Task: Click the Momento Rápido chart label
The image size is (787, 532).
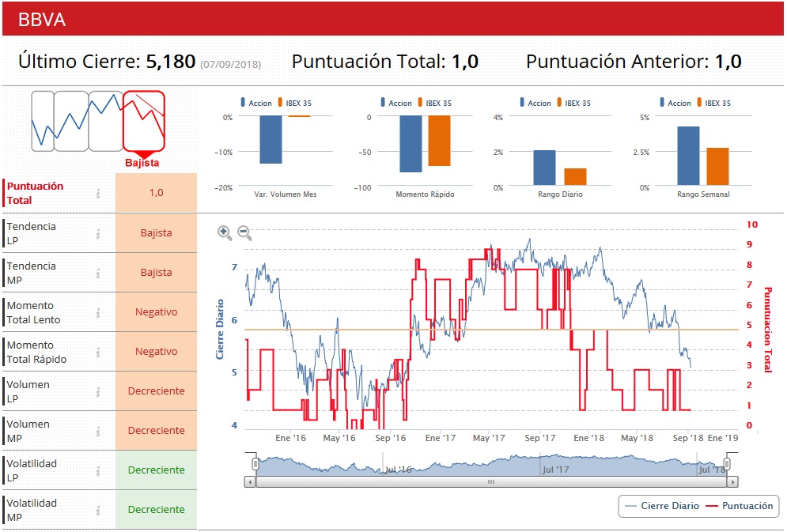Action: [x=425, y=194]
